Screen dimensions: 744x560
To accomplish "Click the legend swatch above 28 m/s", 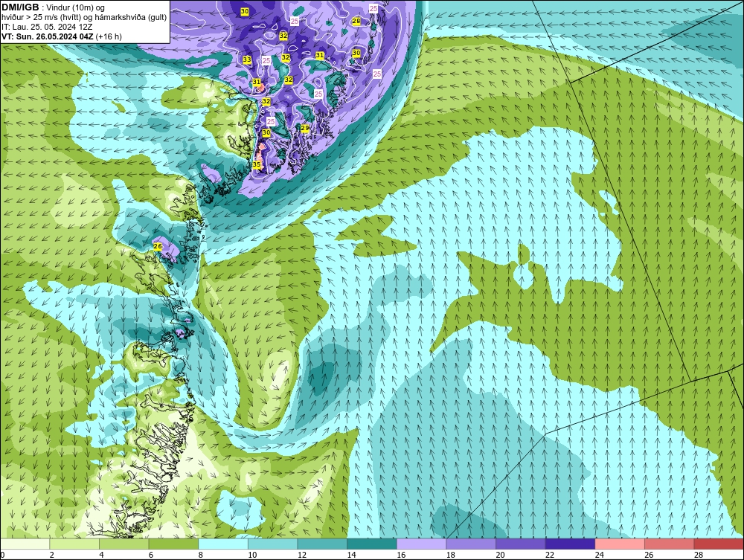I will [x=719, y=544].
